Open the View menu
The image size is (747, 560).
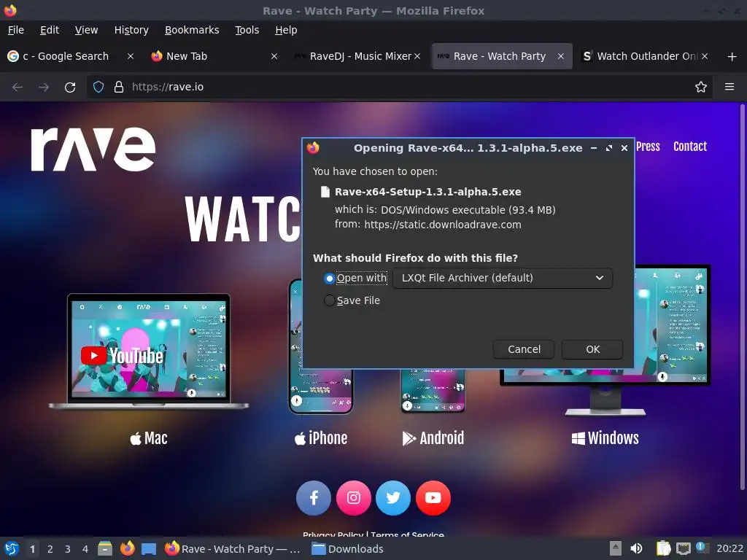[x=86, y=30]
